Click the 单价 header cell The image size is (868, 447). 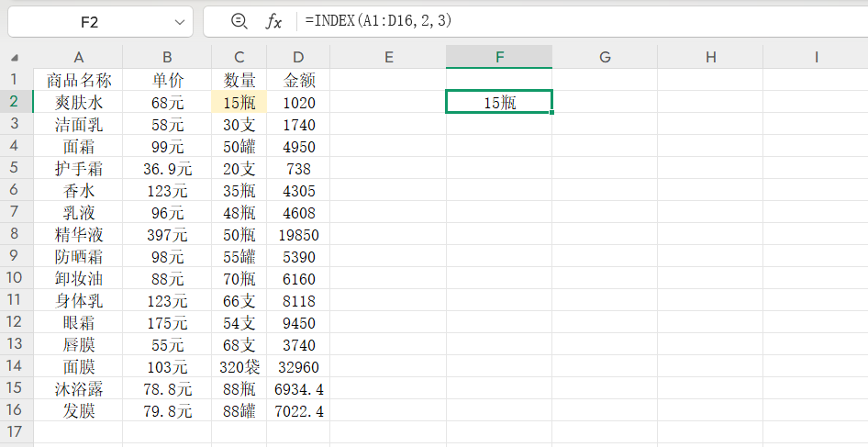[168, 80]
